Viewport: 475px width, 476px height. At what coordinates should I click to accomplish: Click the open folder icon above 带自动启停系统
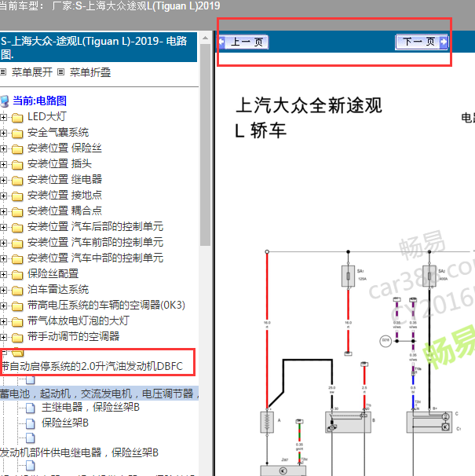tap(18, 352)
